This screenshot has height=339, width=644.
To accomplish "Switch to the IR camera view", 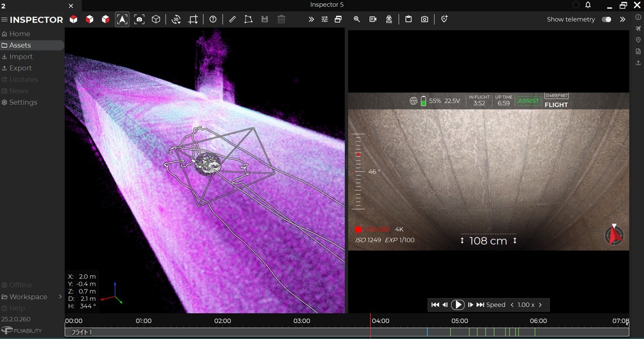I will pos(373,19).
